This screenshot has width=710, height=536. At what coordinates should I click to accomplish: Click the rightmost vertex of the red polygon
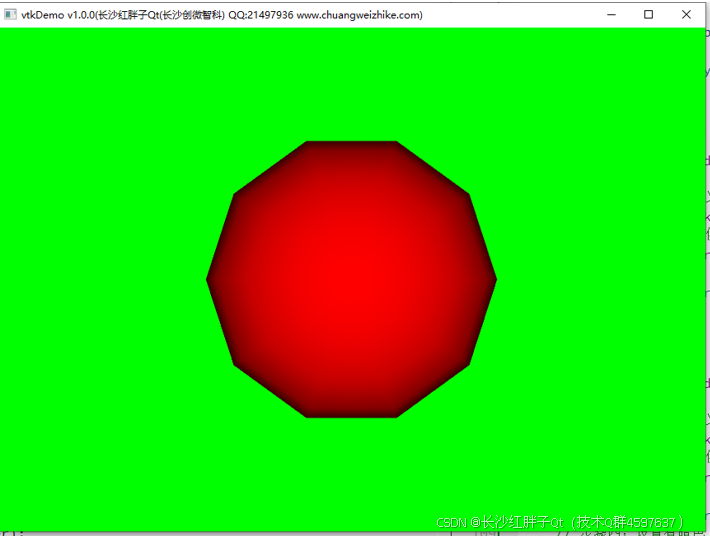click(x=494, y=280)
